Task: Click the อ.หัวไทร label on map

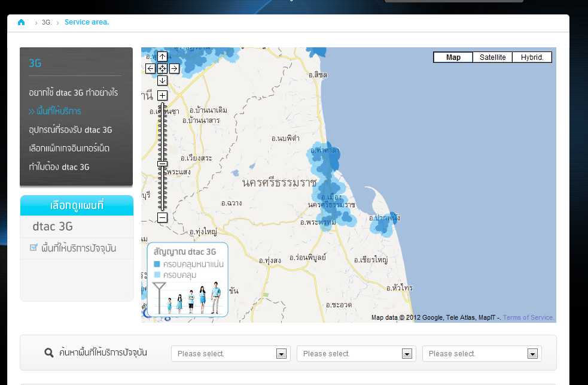Action: (x=400, y=288)
